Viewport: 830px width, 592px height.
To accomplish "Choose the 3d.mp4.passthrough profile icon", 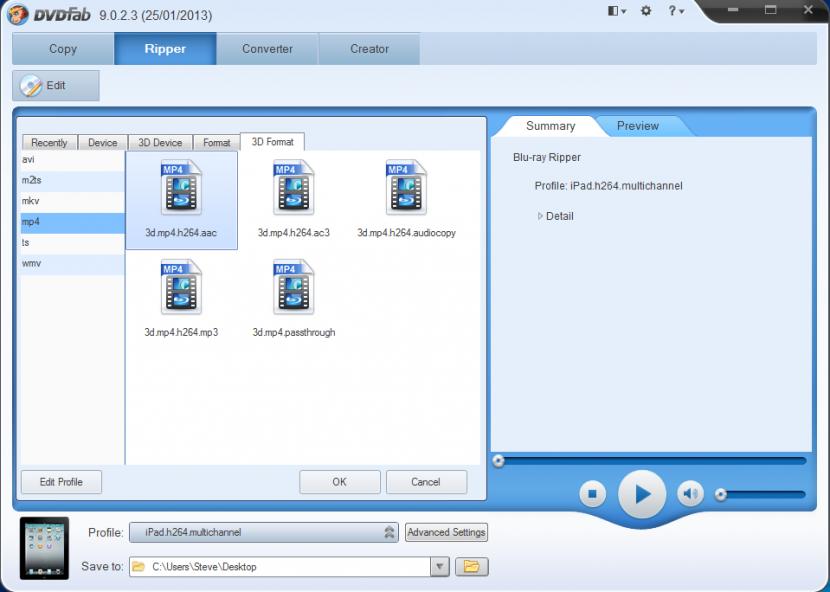I will [293, 288].
